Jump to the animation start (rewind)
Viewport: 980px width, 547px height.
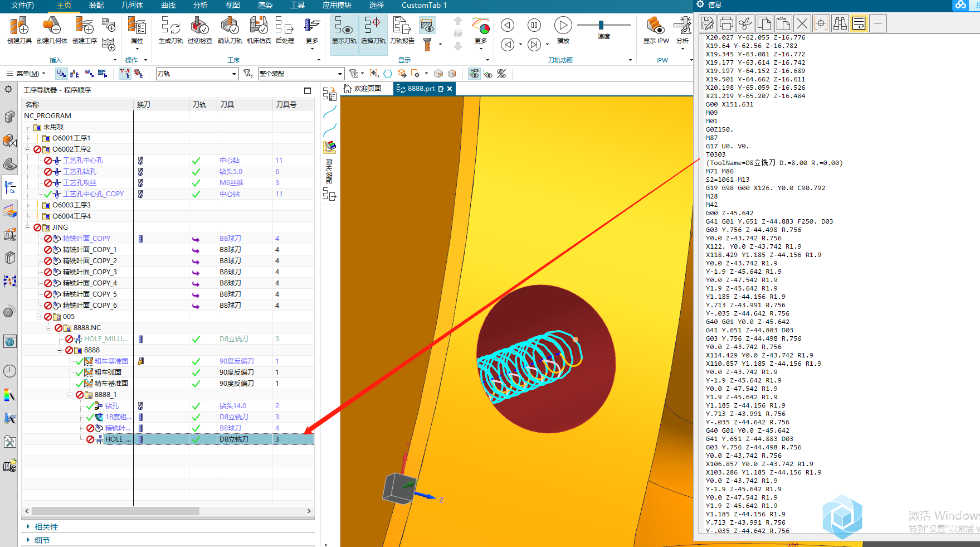click(x=508, y=45)
